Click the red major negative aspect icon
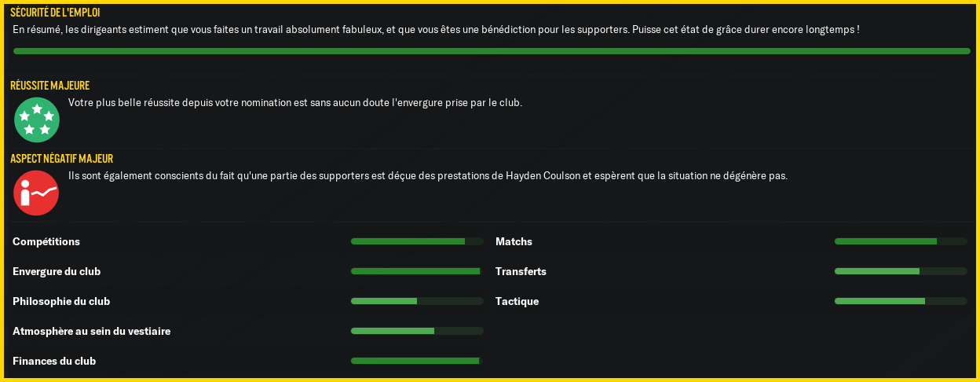 [x=36, y=193]
